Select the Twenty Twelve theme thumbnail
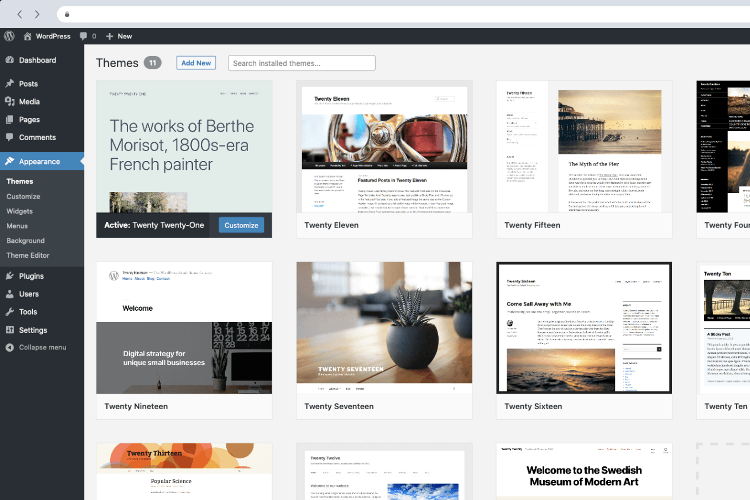The width and height of the screenshot is (750, 500). click(384, 471)
